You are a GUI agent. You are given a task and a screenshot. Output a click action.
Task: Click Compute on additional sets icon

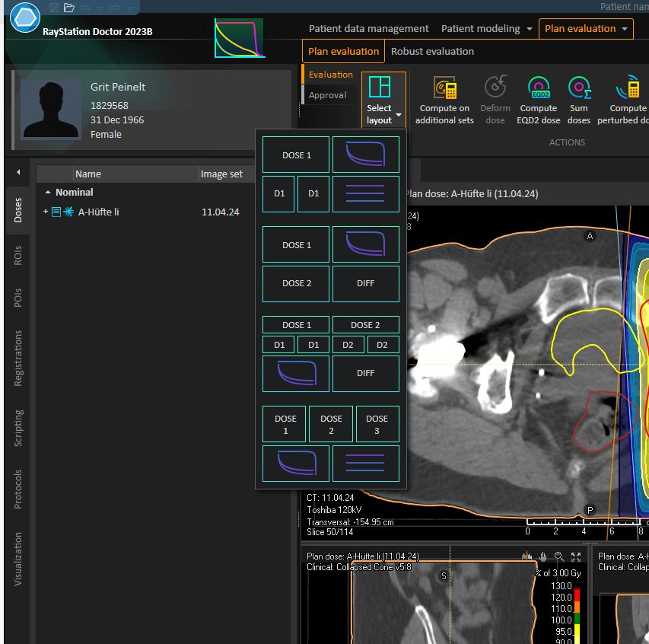tap(445, 88)
